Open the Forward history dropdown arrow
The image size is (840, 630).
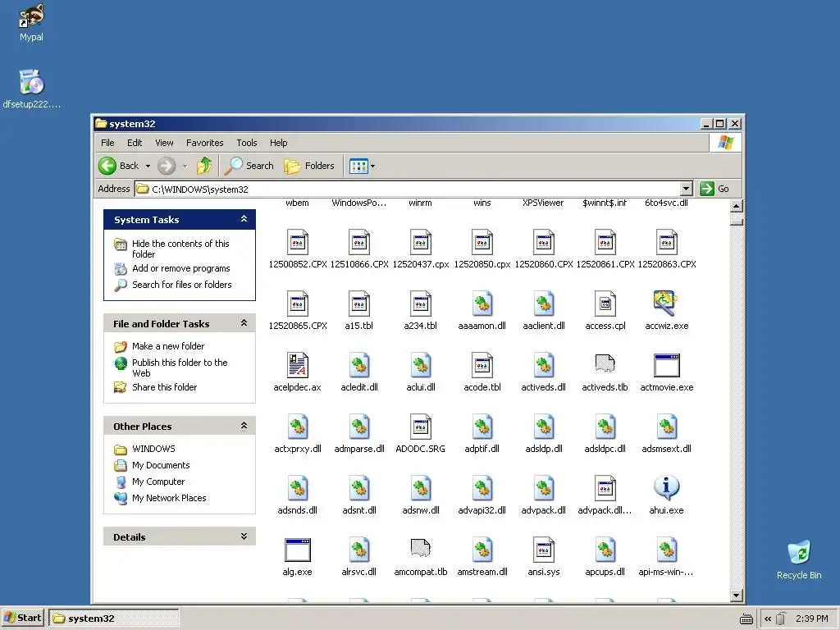(185, 166)
